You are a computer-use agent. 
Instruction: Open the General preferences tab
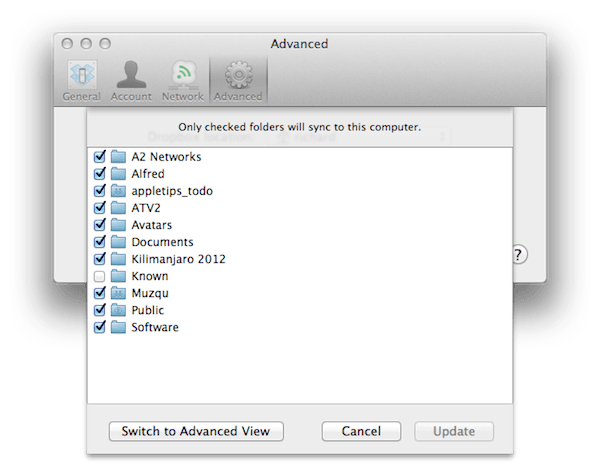coord(82,81)
